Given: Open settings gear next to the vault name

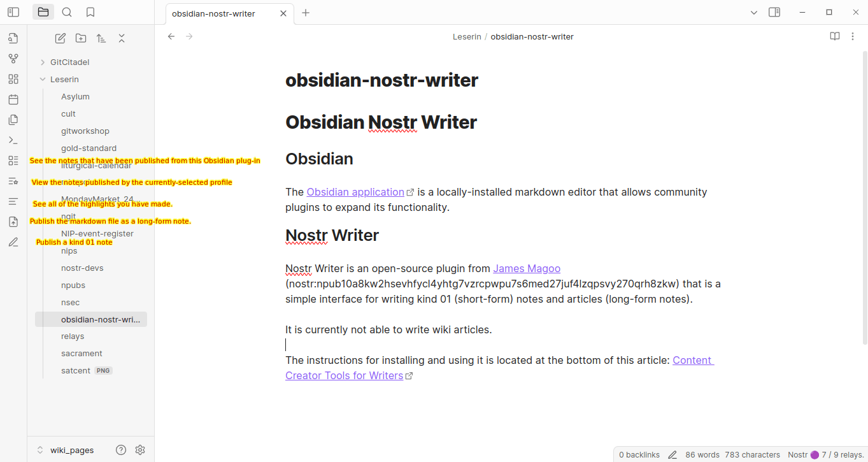Looking at the screenshot, I should point(140,450).
